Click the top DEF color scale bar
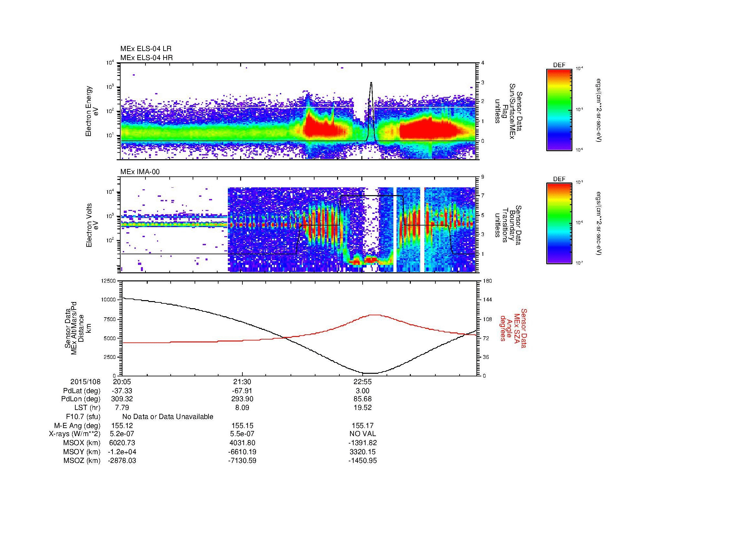Viewport: 756px width, 534px height. click(559, 110)
